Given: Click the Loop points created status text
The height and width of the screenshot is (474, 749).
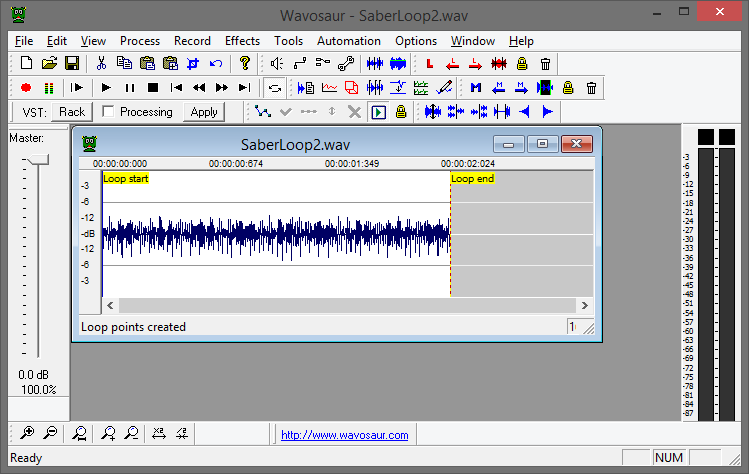Looking at the screenshot, I should 133,327.
